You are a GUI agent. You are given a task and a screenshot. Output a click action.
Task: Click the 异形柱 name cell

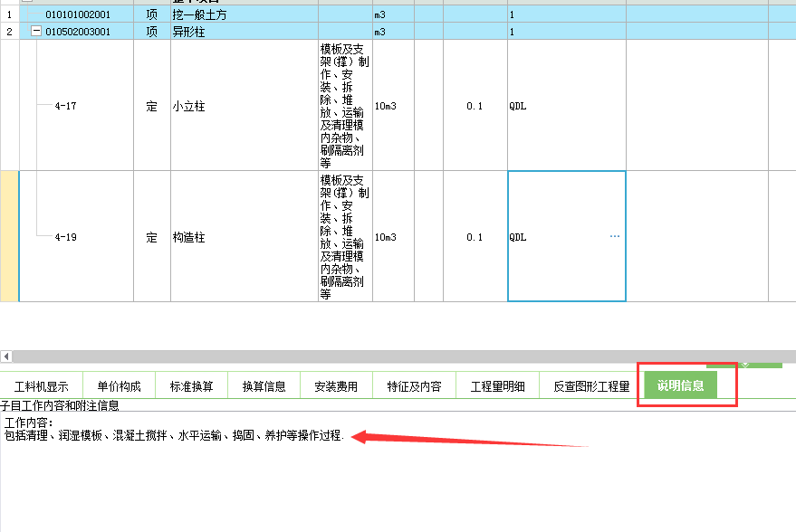(245, 32)
